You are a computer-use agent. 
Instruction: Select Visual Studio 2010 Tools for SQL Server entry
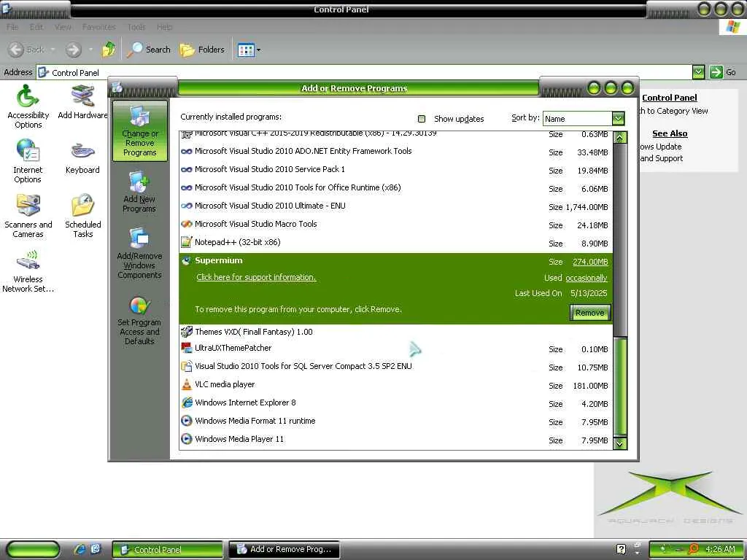pyautogui.click(x=396, y=367)
